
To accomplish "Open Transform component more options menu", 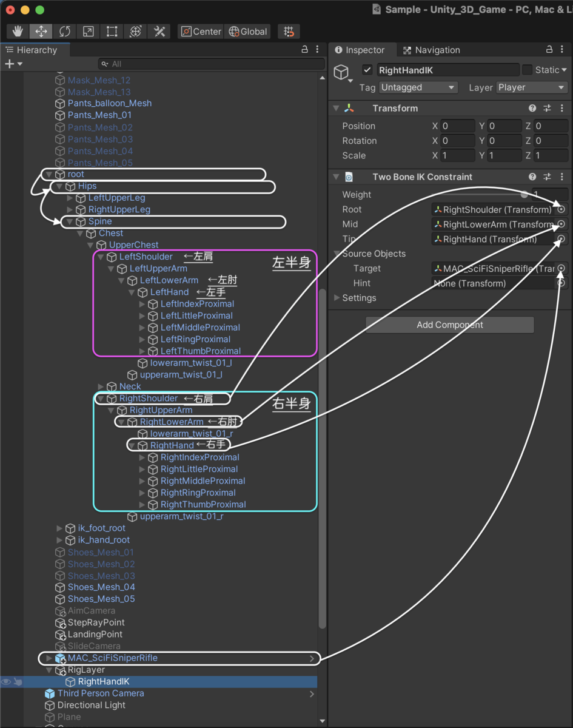I will point(562,108).
